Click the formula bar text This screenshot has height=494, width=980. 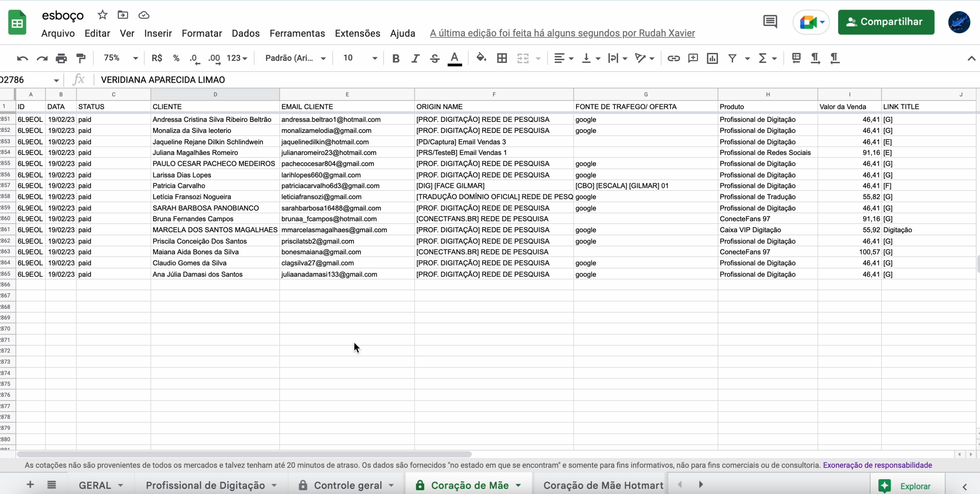pyautogui.click(x=163, y=80)
